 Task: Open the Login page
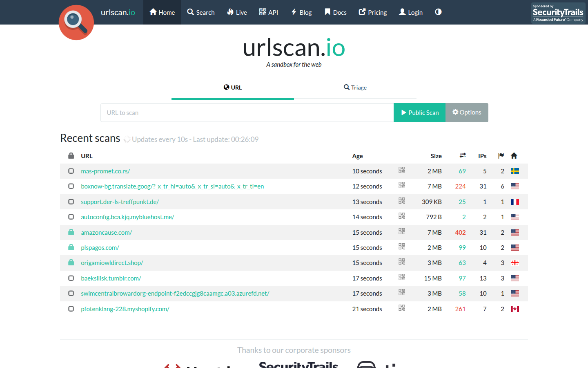411,12
